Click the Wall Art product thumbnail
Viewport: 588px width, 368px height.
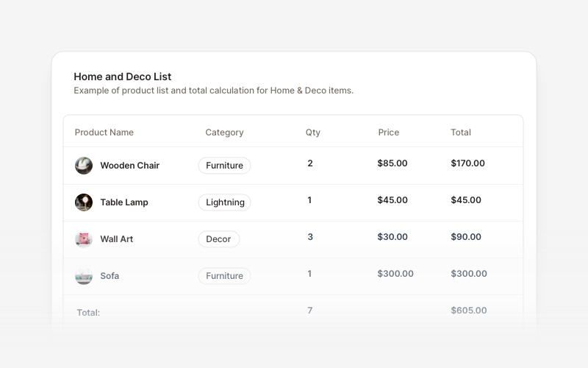84,239
